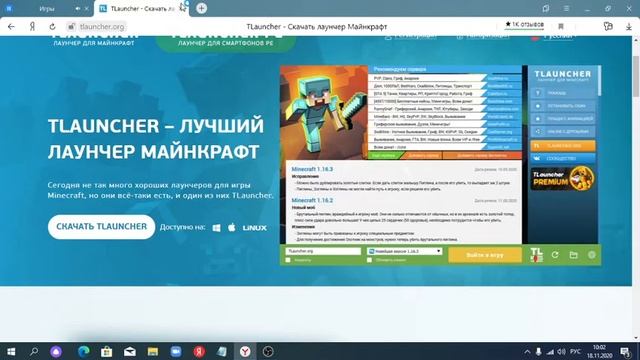
Task: Open a new browser tab
Action: point(201,8)
